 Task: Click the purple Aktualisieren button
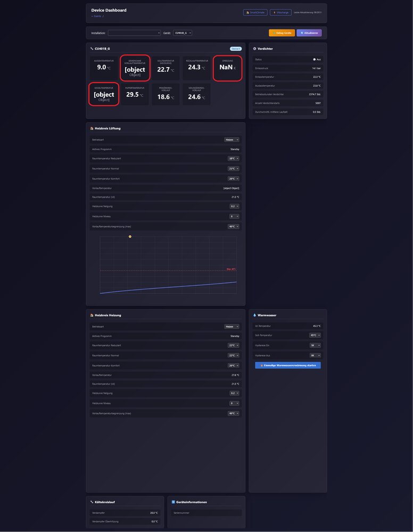[309, 33]
